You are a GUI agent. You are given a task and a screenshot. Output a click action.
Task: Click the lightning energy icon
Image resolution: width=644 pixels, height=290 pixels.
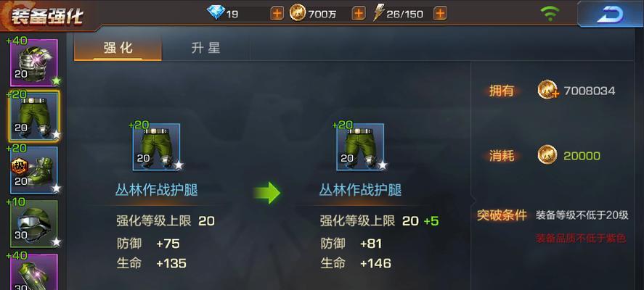(378, 13)
